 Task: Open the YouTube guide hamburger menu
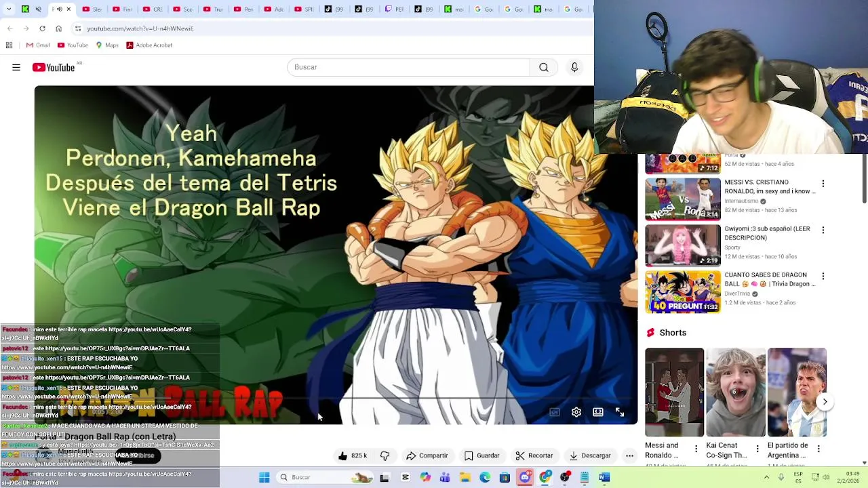(x=16, y=67)
